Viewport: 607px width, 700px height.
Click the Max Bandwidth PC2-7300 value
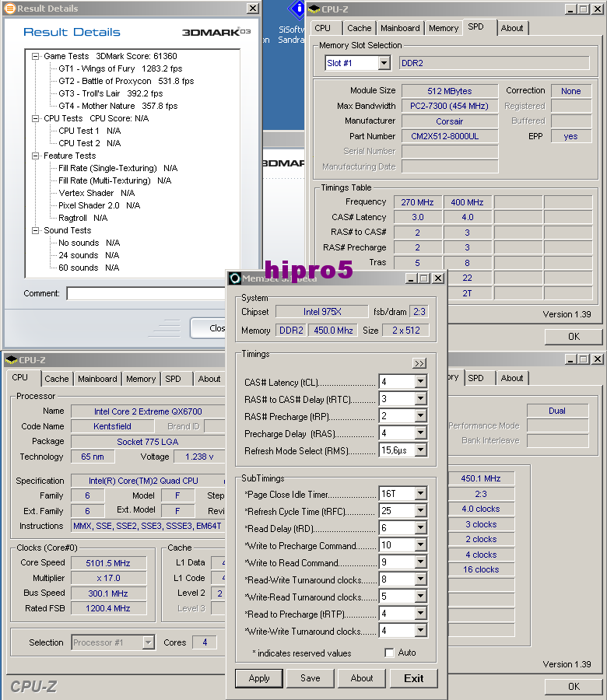click(x=450, y=106)
